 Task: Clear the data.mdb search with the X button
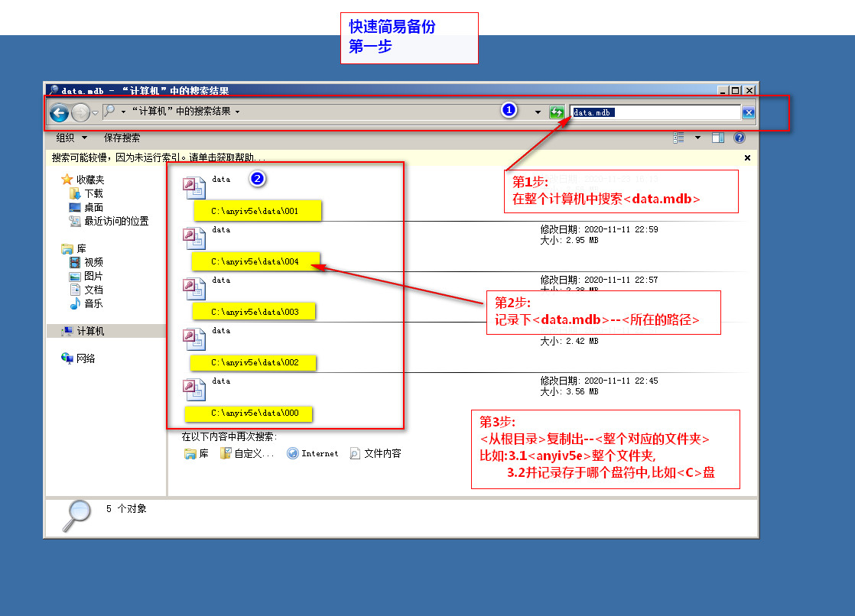pyautogui.click(x=749, y=113)
